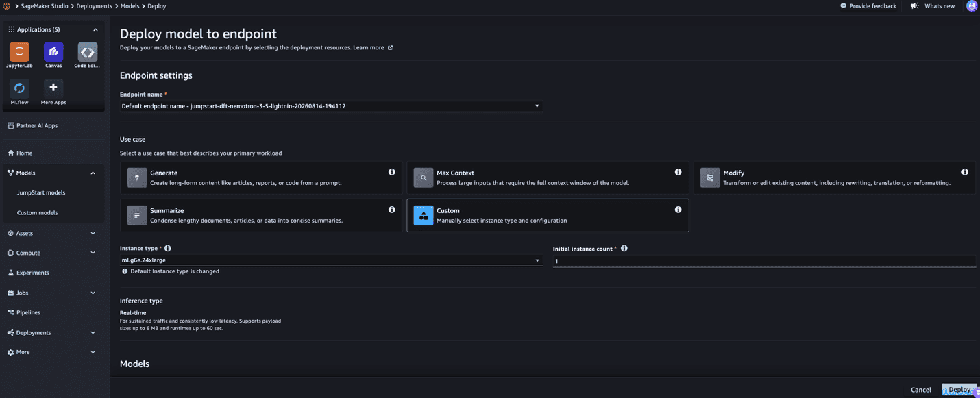980x398 pixels.
Task: Click the SageMaker logo in the breadcrumb
Action: pos(6,5)
